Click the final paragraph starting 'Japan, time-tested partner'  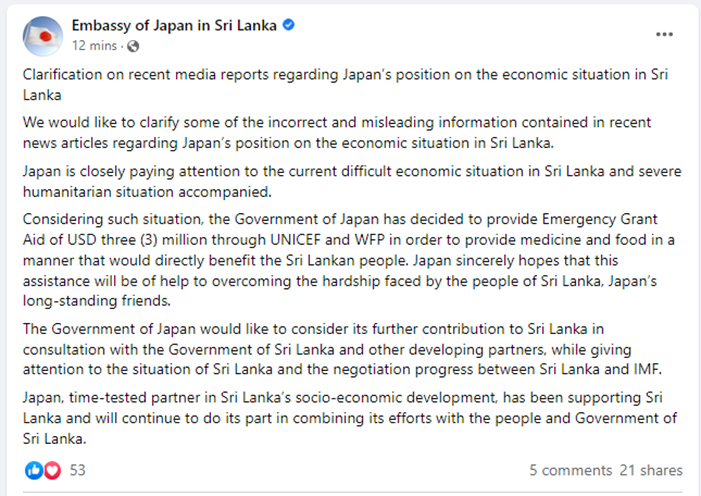tap(350, 418)
